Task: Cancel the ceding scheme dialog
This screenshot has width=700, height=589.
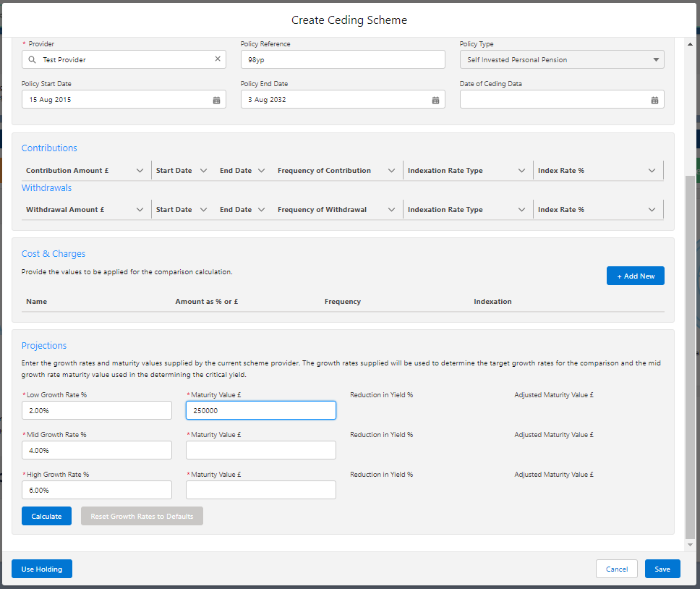Action: 616,569
